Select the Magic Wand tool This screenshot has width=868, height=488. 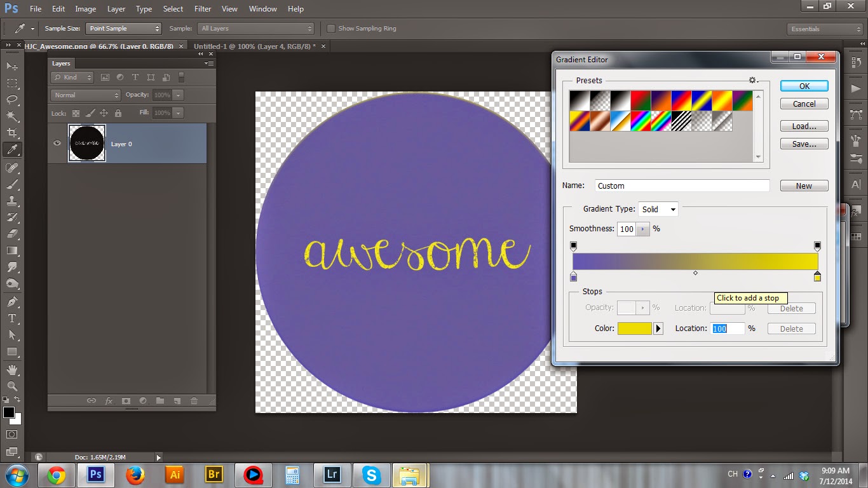12,116
